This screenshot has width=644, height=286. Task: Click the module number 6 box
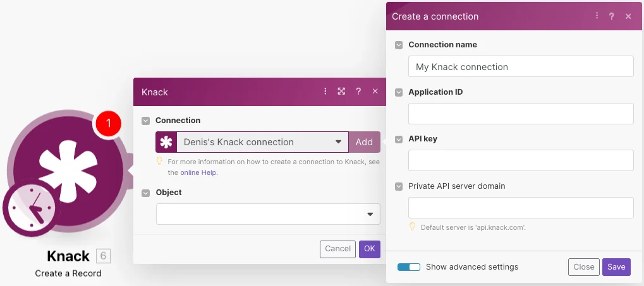tap(103, 256)
